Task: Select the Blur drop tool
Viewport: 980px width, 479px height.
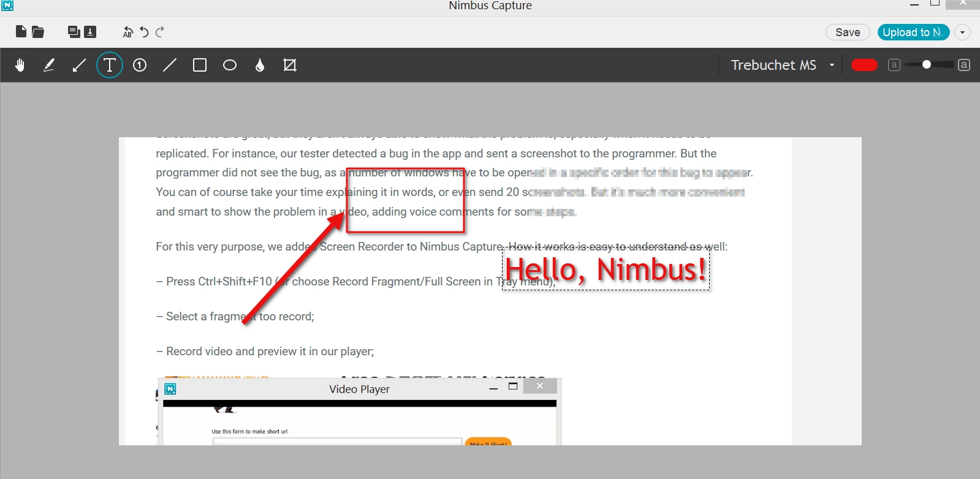Action: (260, 65)
